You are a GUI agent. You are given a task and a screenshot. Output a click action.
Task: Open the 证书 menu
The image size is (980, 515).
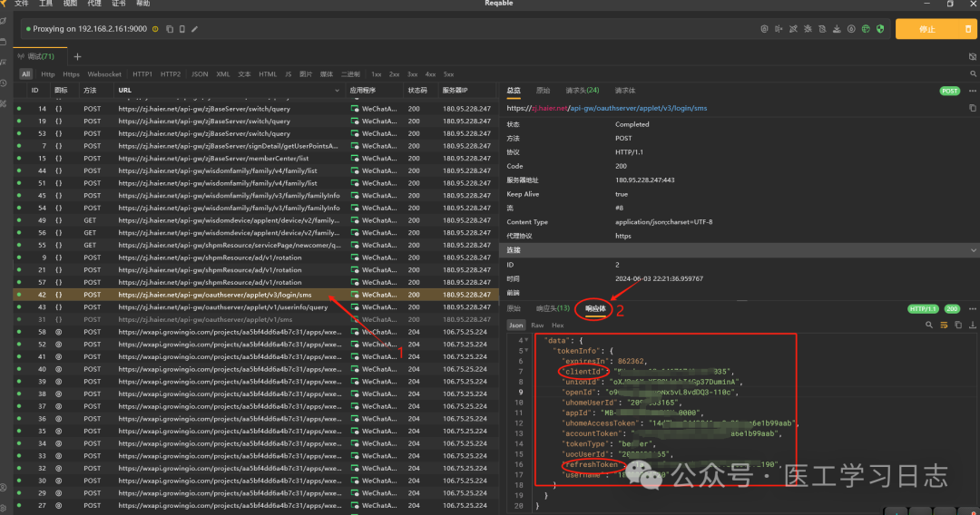coord(119,4)
